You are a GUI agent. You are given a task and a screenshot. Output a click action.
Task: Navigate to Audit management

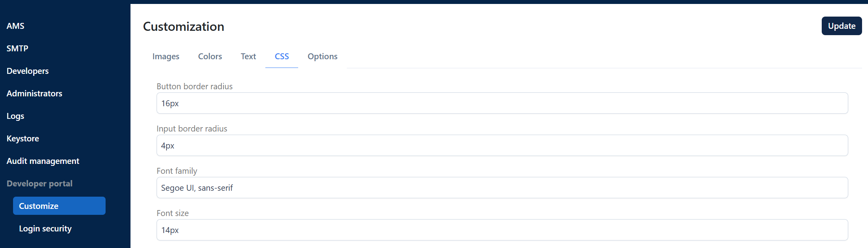pyautogui.click(x=43, y=161)
